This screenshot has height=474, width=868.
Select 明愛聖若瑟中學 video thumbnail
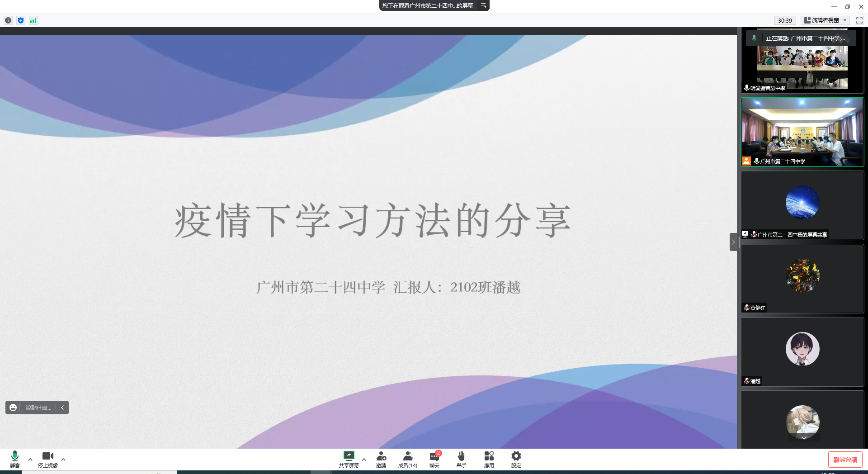pos(802,60)
